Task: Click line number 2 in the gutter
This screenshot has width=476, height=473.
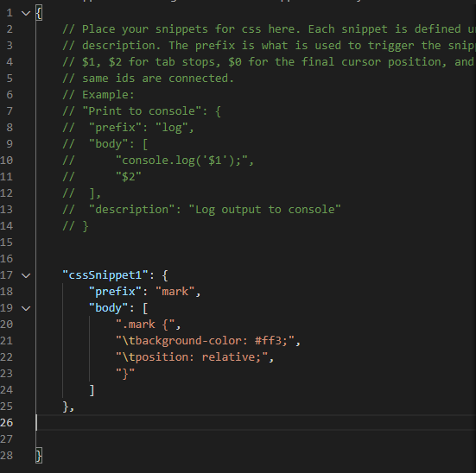Action: tap(10, 29)
